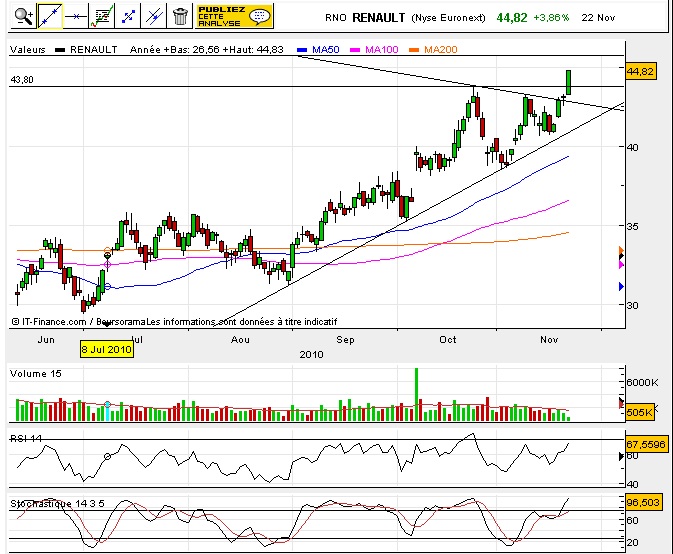This screenshot has height=554, width=673.
Task: Click the Volume 15 panel title
Action: pos(36,374)
